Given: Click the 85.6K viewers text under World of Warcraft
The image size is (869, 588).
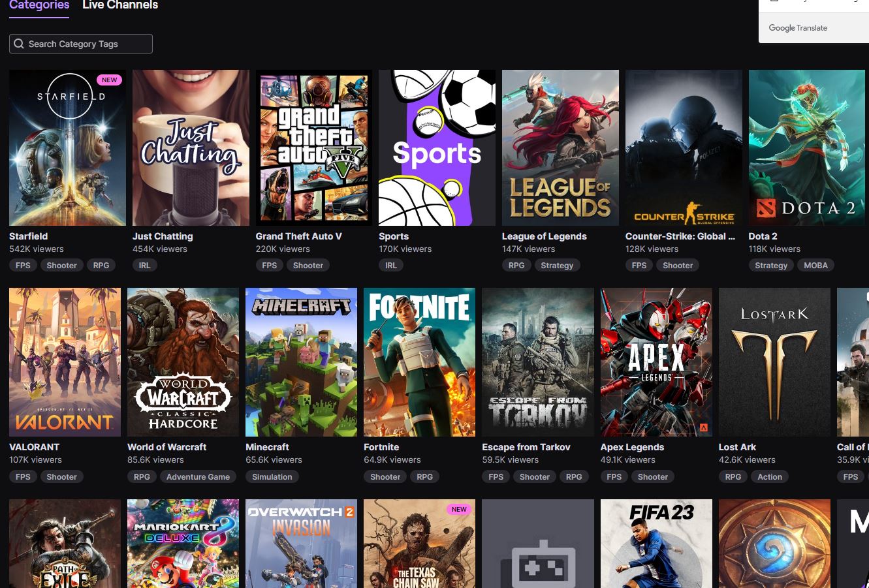Looking at the screenshot, I should point(156,460).
